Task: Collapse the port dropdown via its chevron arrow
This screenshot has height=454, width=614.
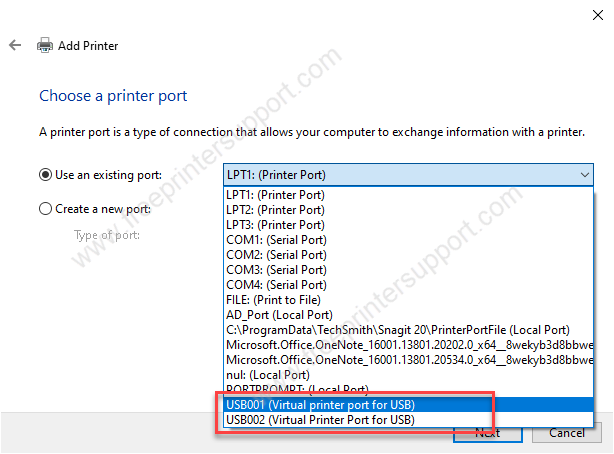Action: pyautogui.click(x=585, y=175)
